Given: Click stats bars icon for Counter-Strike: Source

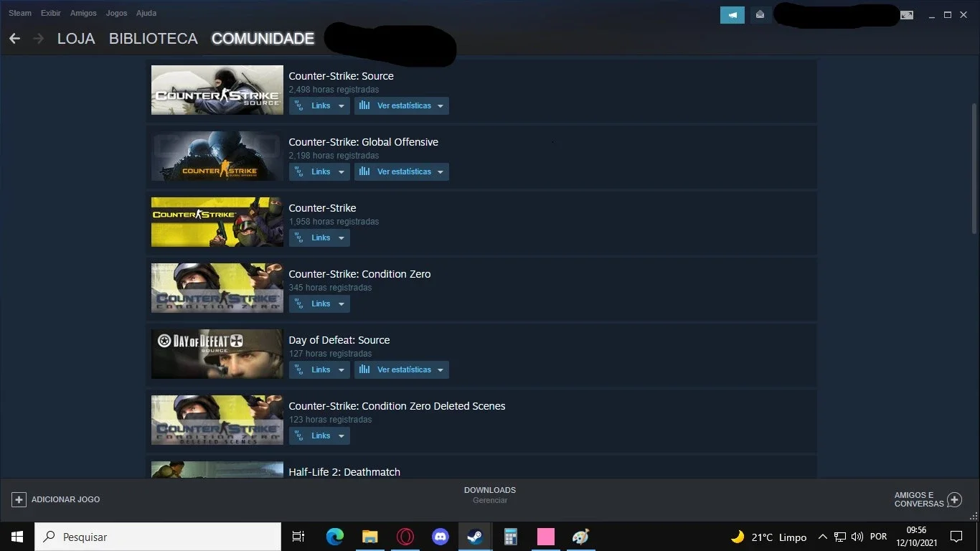Looking at the screenshot, I should tap(364, 105).
